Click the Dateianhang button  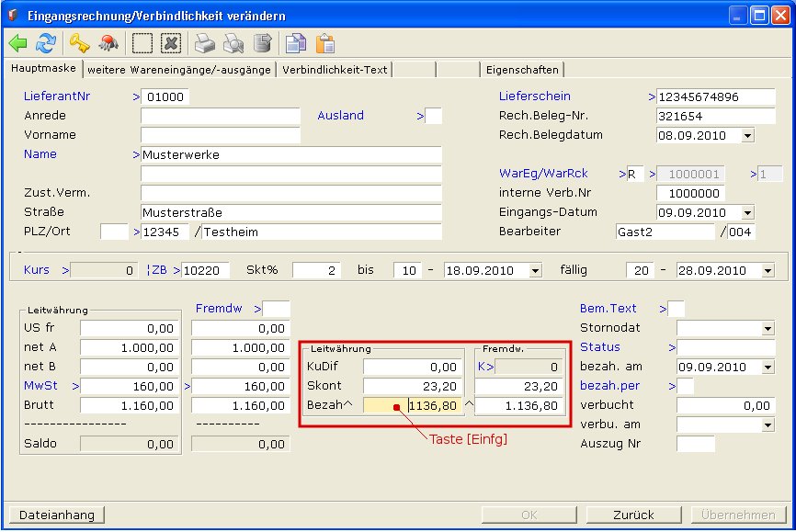pos(57,515)
